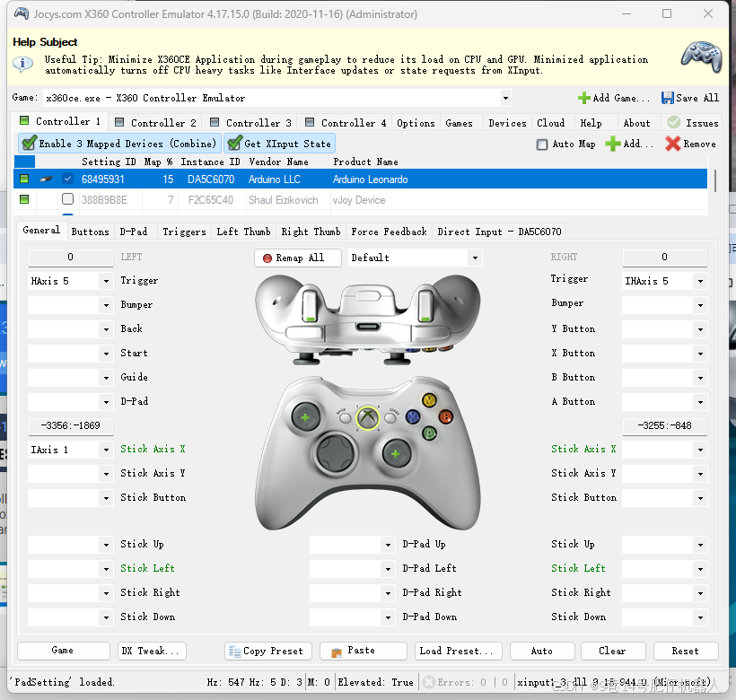Click the D-Pad on controller image
This screenshot has height=700, width=736.
335,452
